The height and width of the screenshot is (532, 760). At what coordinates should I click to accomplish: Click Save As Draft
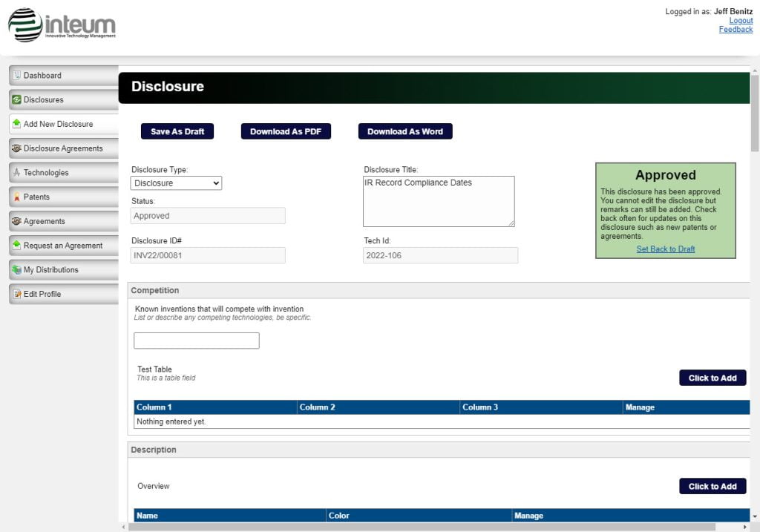pos(177,131)
